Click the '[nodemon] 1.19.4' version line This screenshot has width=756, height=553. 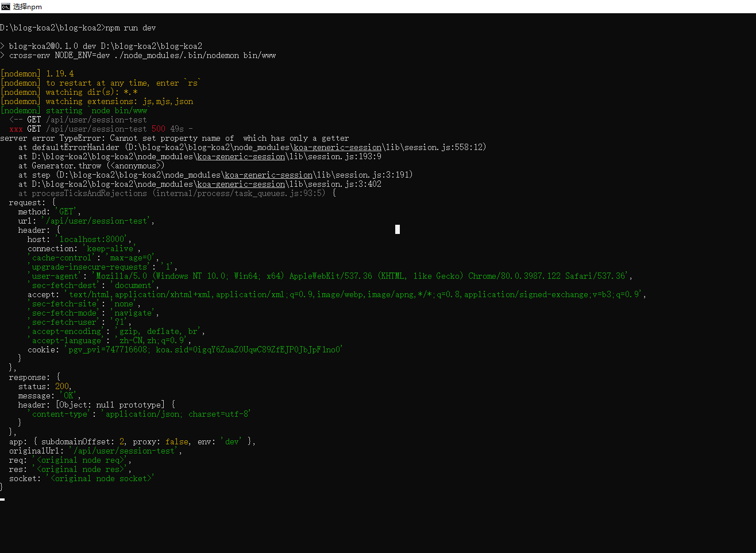pos(37,74)
